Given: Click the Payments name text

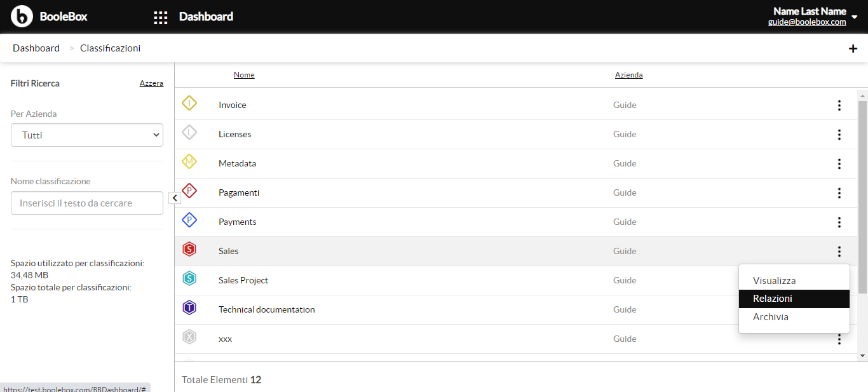Looking at the screenshot, I should tap(238, 222).
